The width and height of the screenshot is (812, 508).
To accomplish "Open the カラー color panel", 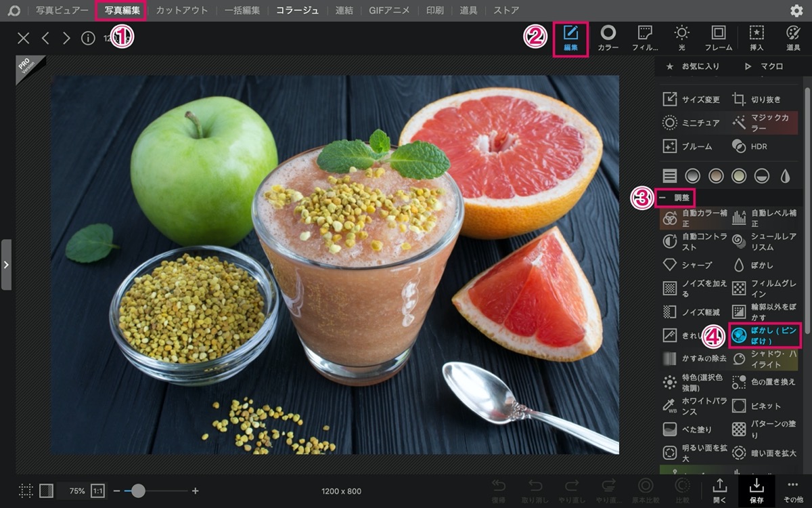I will click(x=608, y=38).
